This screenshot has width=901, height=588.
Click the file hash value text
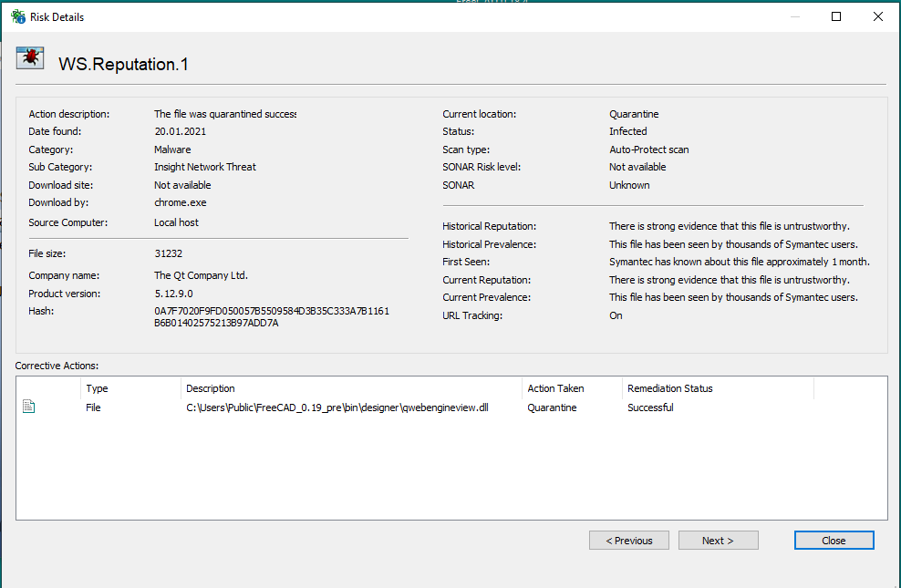pyautogui.click(x=271, y=317)
